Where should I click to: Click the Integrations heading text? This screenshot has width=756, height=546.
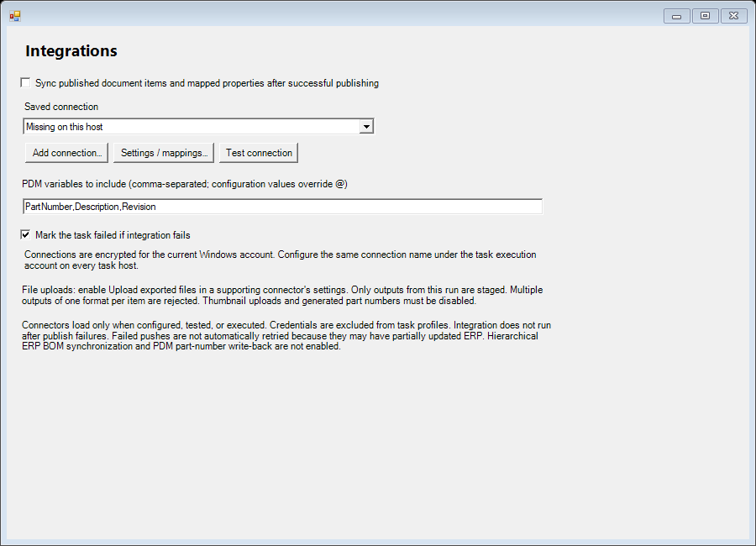71,51
